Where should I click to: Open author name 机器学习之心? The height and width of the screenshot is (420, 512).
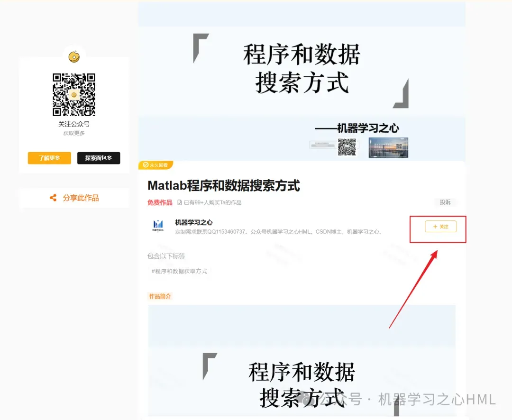[x=193, y=222]
